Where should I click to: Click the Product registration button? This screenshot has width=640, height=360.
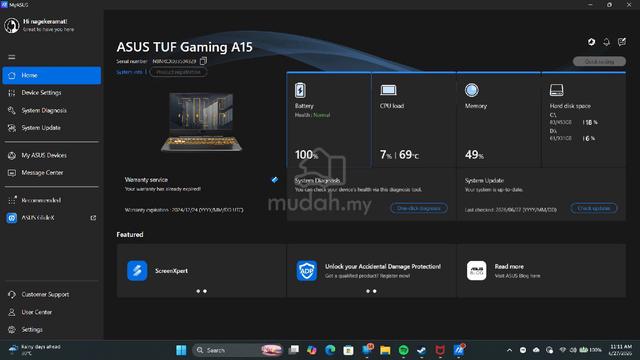(x=178, y=72)
